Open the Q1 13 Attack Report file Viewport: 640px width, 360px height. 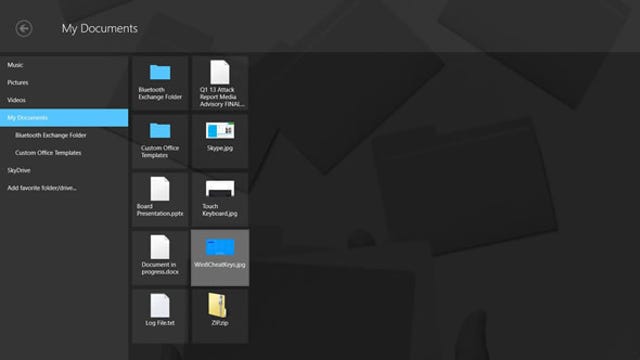pyautogui.click(x=220, y=83)
